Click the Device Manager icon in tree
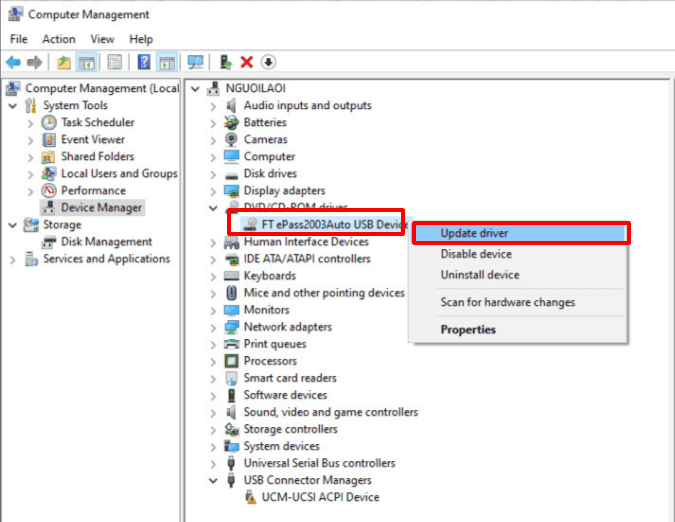This screenshot has width=675, height=522. click(49, 208)
